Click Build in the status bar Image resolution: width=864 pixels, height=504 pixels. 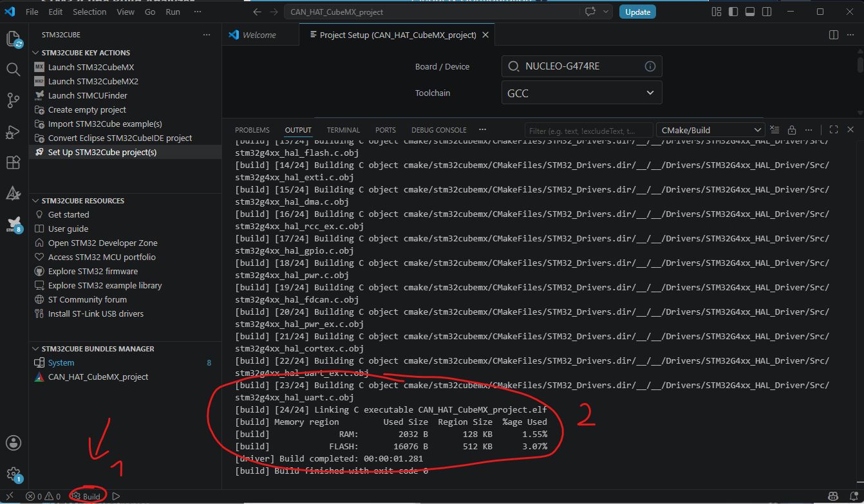coord(86,496)
